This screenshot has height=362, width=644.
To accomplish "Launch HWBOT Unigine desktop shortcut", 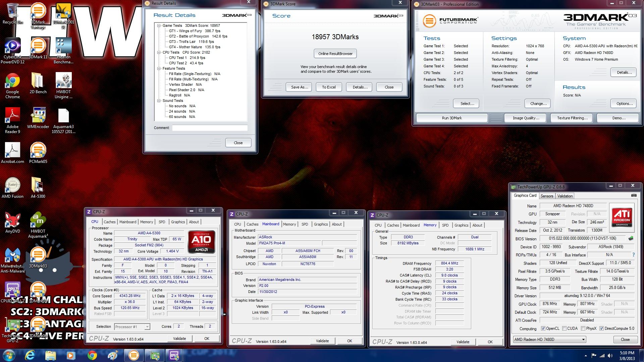I will pyautogui.click(x=63, y=85).
